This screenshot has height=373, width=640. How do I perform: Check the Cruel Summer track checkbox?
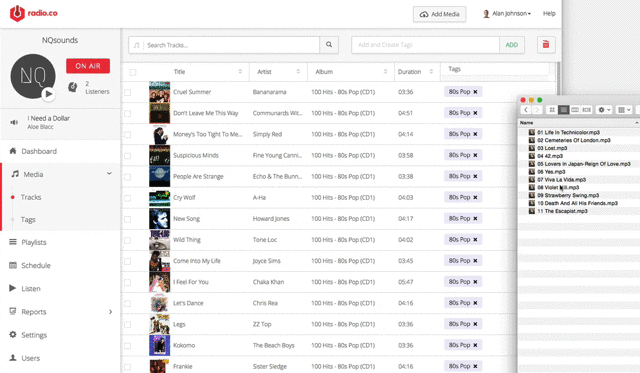click(x=128, y=92)
